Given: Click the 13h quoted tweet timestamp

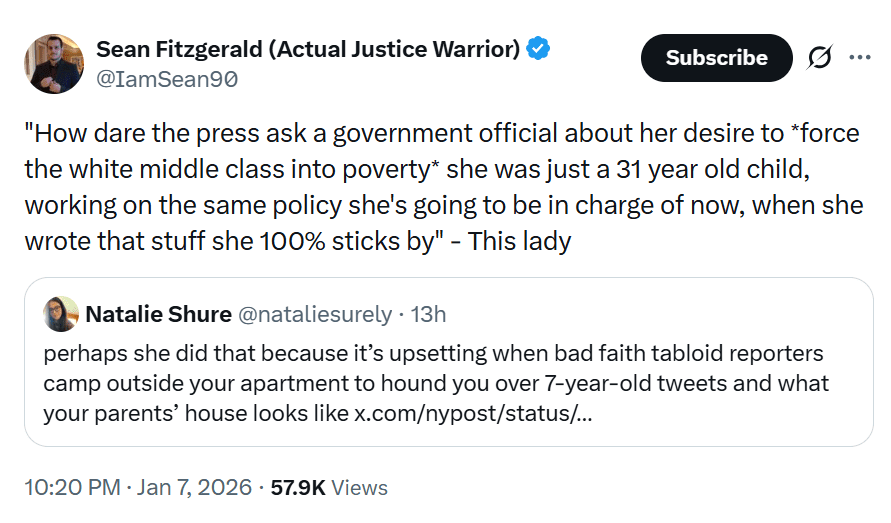Looking at the screenshot, I should 428,314.
